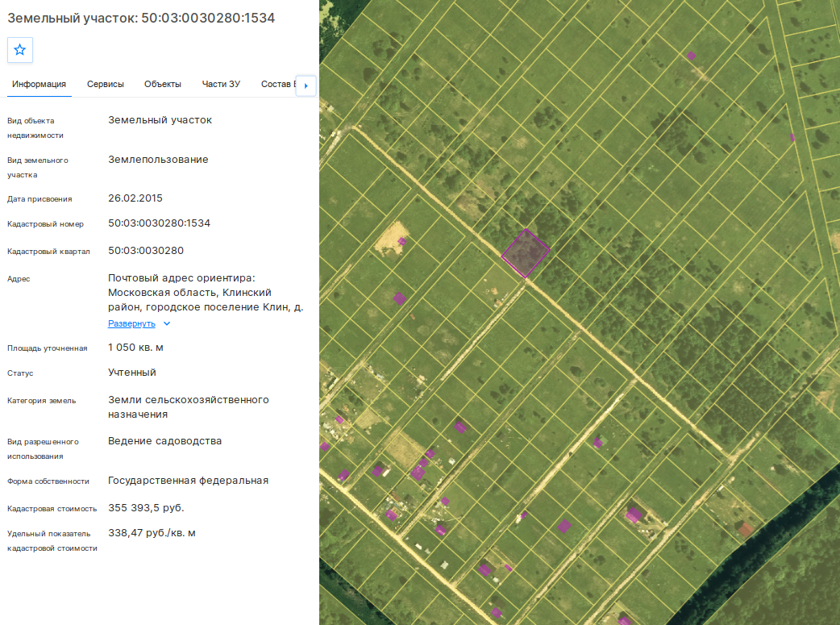Click the status value Учтенный
The image size is (840, 625).
coord(132,373)
